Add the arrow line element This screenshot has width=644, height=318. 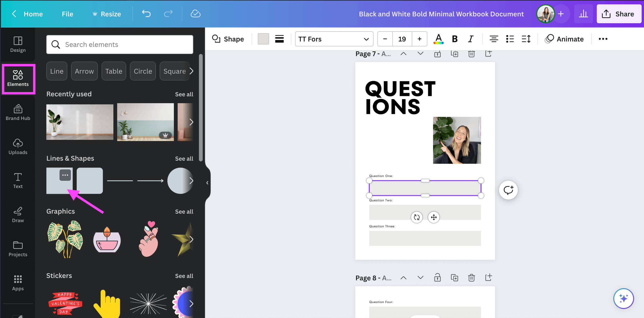coord(150,181)
